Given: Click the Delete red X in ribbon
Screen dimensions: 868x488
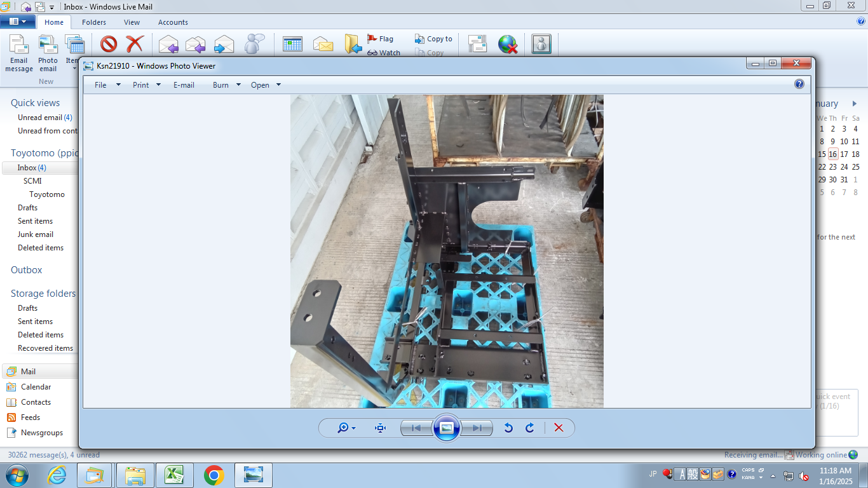Looking at the screenshot, I should [135, 44].
